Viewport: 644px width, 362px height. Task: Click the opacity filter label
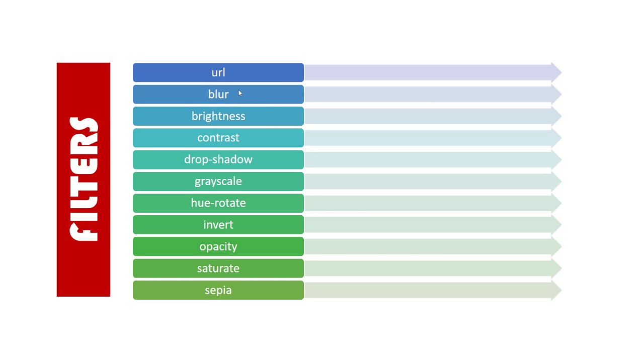tap(218, 247)
